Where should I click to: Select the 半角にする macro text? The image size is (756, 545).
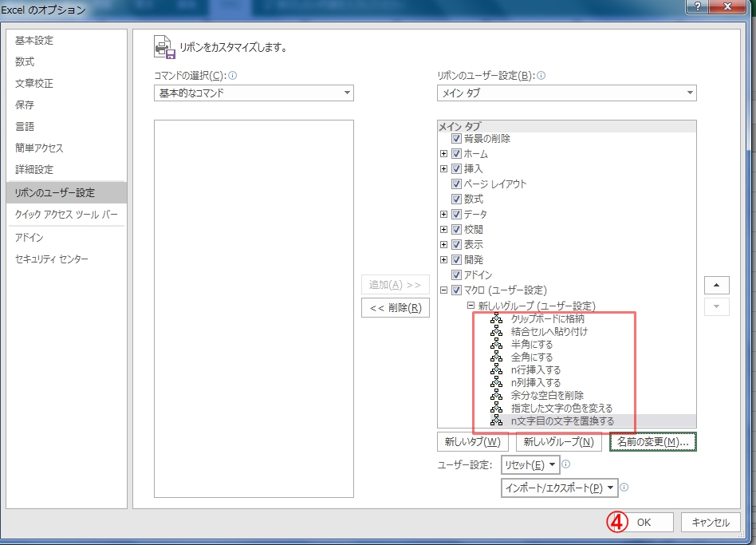click(x=532, y=345)
